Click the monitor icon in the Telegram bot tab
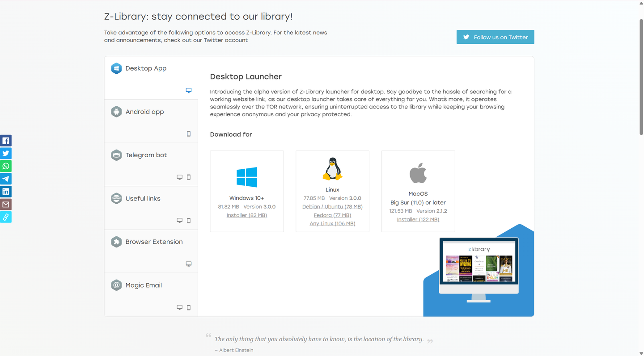This screenshot has width=644, height=356. click(x=179, y=177)
